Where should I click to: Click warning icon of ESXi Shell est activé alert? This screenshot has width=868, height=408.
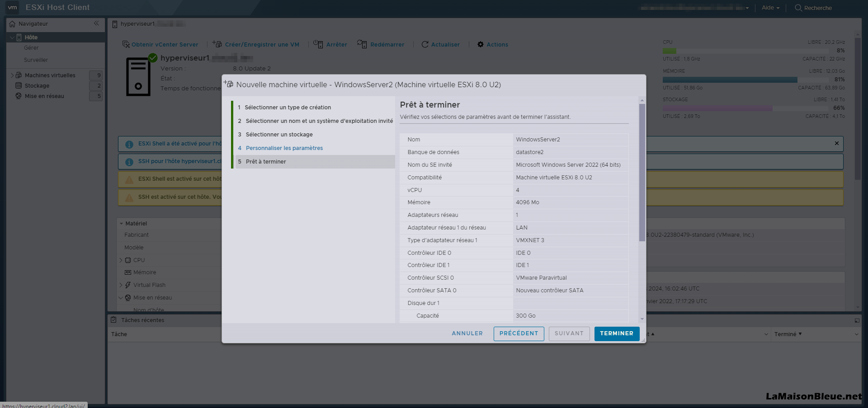tap(129, 179)
